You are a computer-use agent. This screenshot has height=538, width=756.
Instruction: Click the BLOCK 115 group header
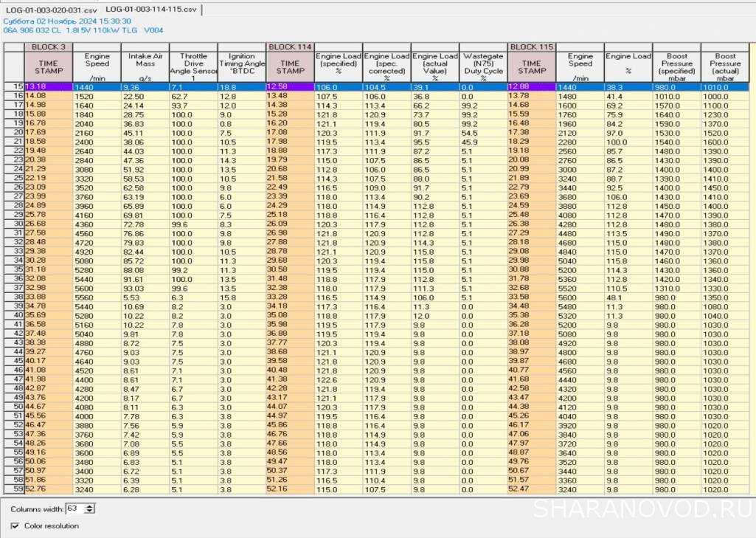(532, 46)
